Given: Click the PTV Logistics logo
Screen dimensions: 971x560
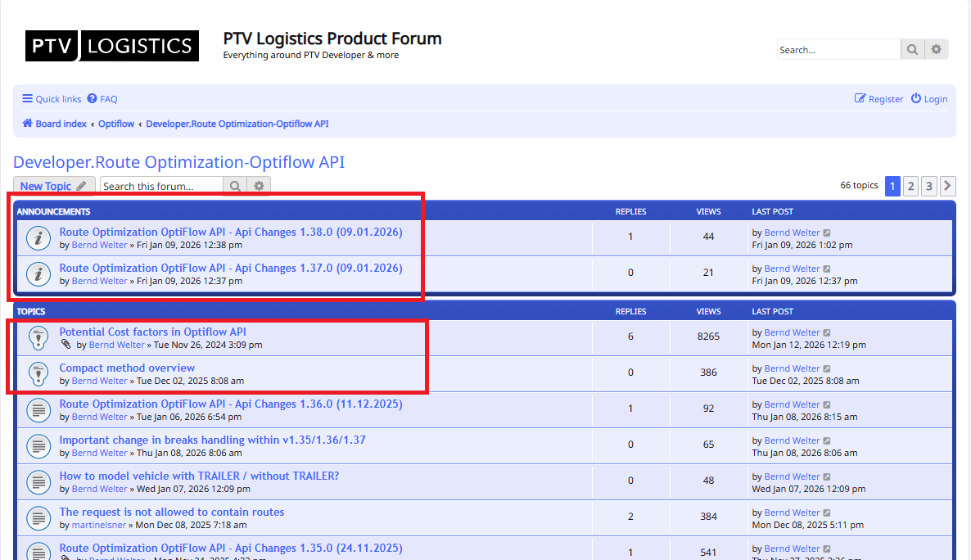Looking at the screenshot, I should pos(111,46).
